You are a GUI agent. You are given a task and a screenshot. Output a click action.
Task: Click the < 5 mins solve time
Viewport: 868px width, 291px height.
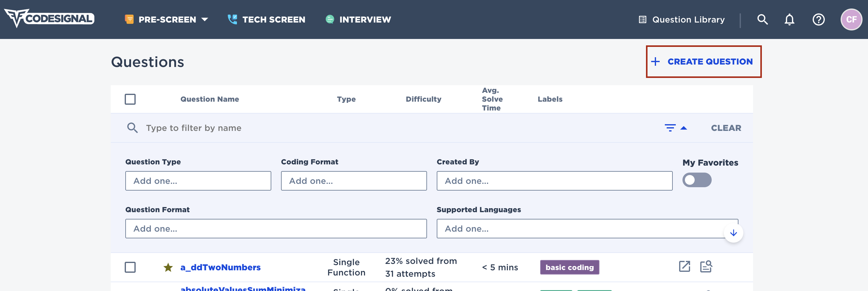pos(500,267)
